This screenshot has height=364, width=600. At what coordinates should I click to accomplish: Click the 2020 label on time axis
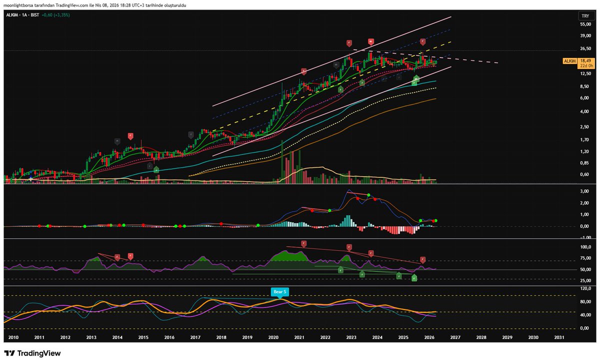click(273, 337)
